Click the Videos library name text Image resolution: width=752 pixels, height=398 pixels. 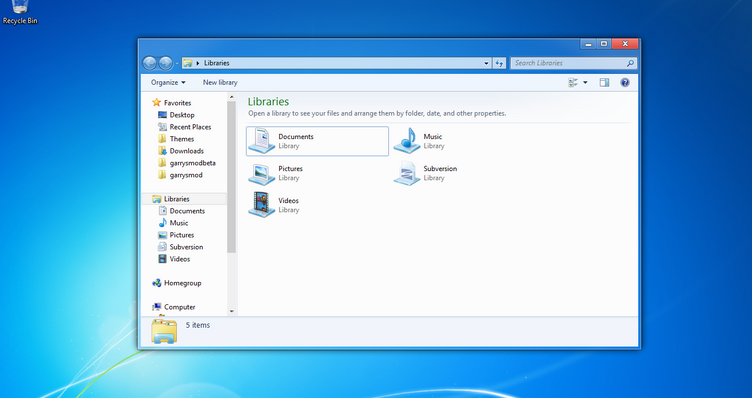(288, 201)
